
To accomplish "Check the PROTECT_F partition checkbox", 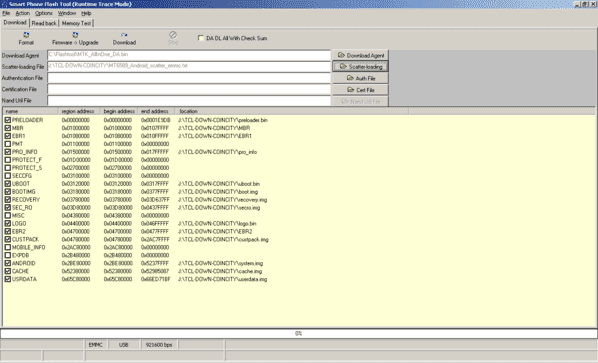I will point(8,160).
